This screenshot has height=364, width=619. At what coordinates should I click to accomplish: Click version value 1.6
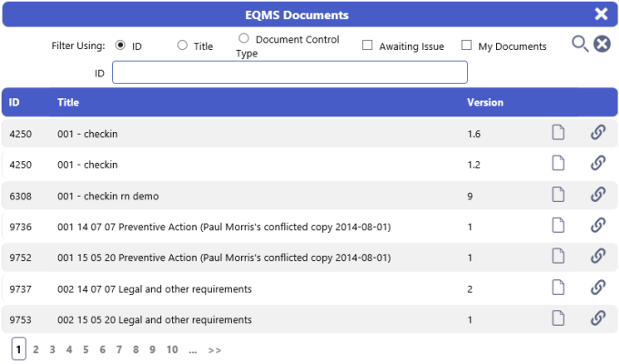click(473, 134)
